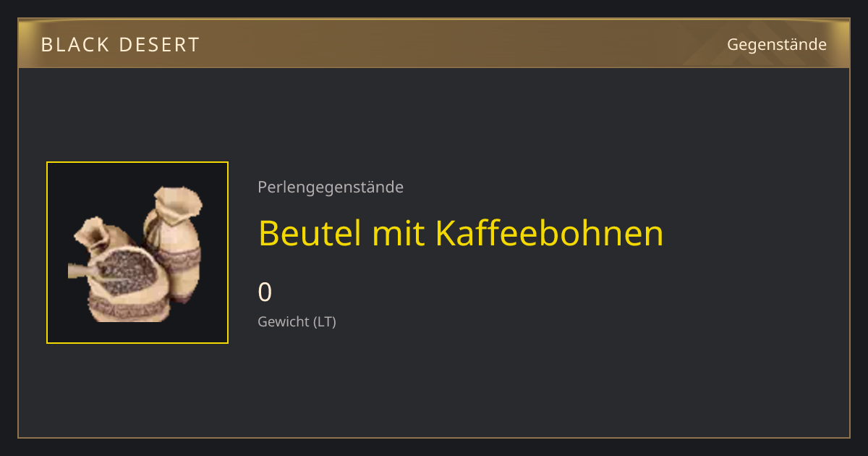
Task: Open the Beutel mit Kaffeebohnen item thumbnail
Action: click(x=137, y=253)
